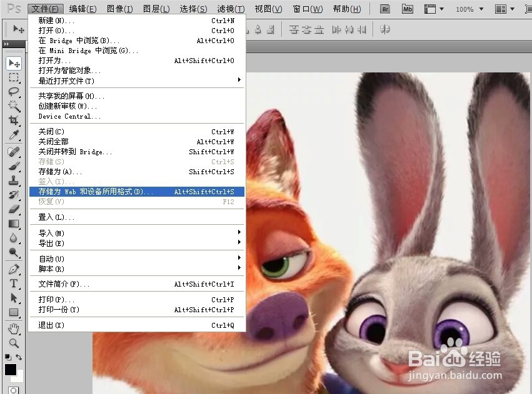Select the History Brush tool
Screen dimensions: 532x394
click(x=14, y=195)
